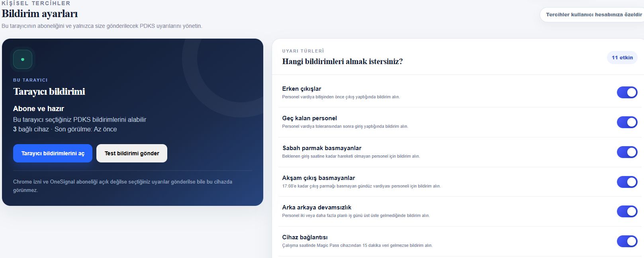Click the Chrome izni ve OneSignal note
Screen dimensions: 644x258
pyautogui.click(x=123, y=186)
